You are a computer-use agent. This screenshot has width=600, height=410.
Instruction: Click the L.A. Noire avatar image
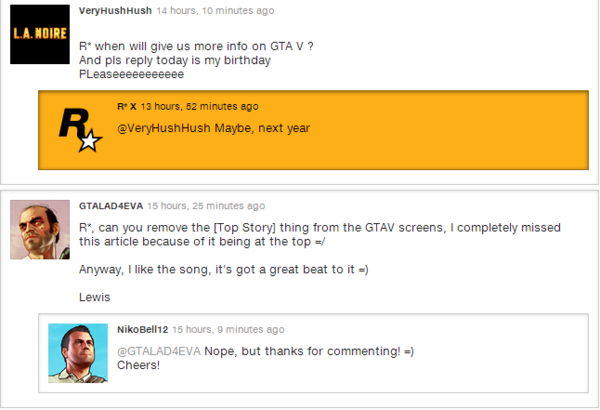click(x=40, y=34)
